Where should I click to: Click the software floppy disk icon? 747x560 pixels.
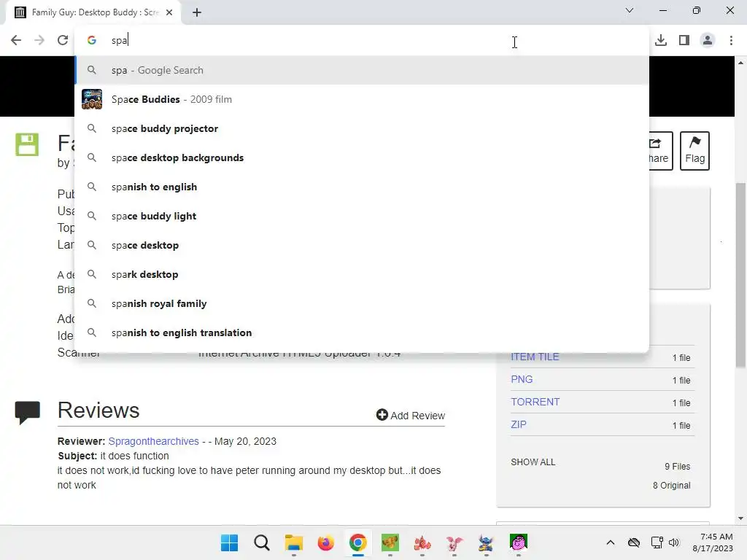[27, 144]
